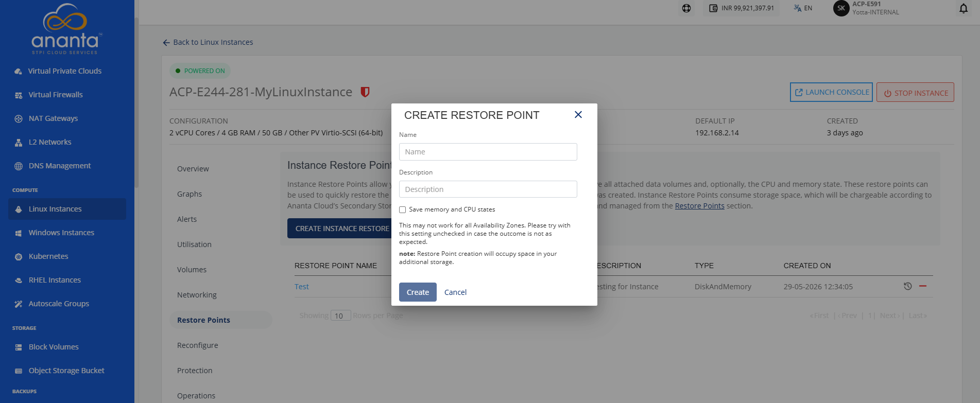Open the support help icon
Image resolution: width=980 pixels, height=403 pixels.
686,8
